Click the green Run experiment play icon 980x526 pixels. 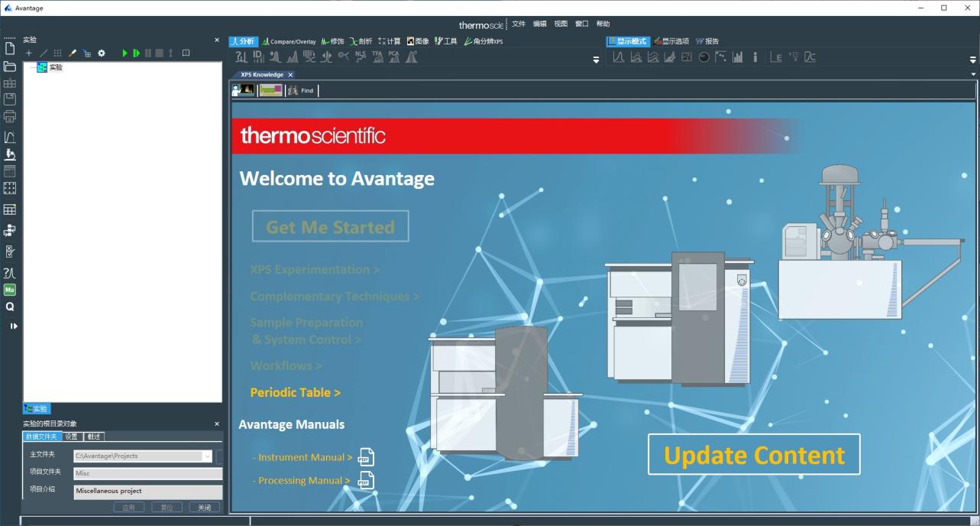click(125, 54)
